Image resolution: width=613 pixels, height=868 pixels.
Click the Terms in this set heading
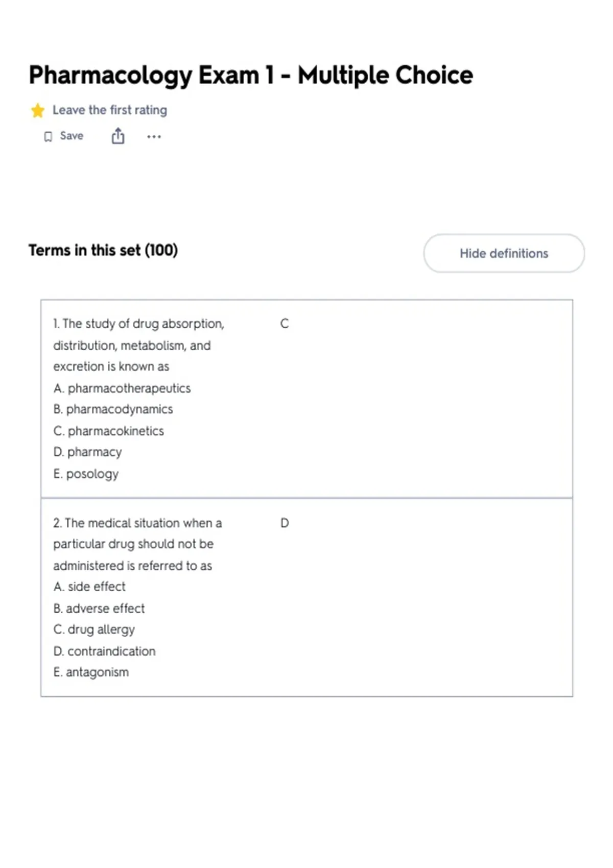[x=103, y=250]
